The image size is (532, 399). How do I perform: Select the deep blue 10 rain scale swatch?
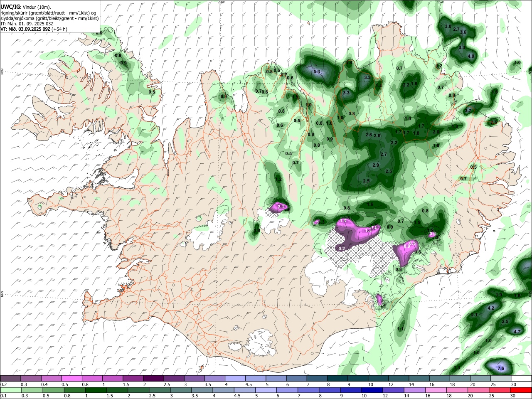[371, 390]
